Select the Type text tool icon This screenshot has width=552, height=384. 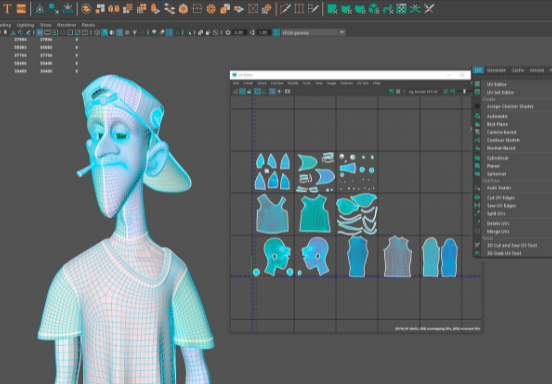pos(7,8)
